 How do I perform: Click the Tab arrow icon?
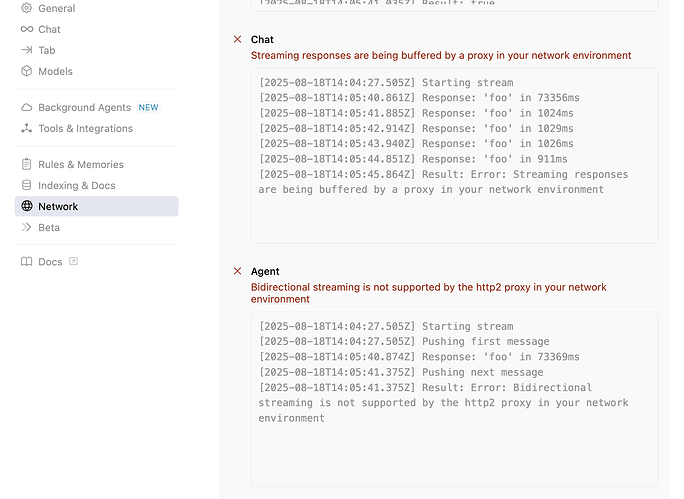(26, 50)
